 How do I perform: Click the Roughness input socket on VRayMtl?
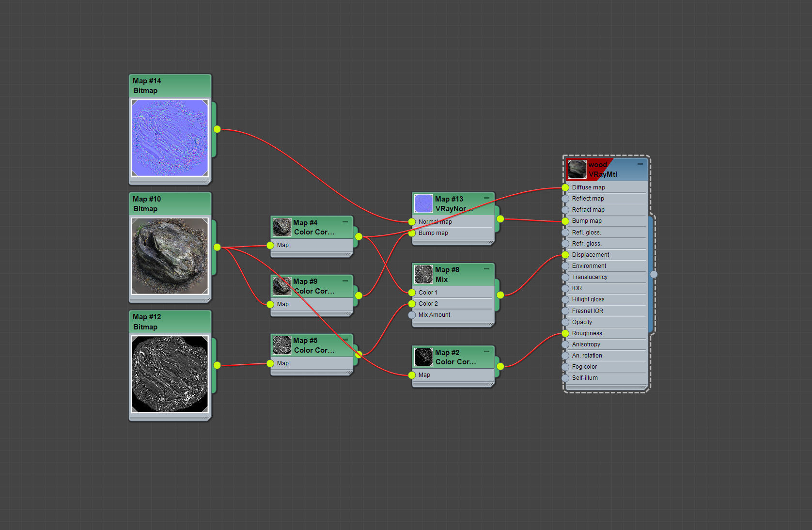[565, 333]
